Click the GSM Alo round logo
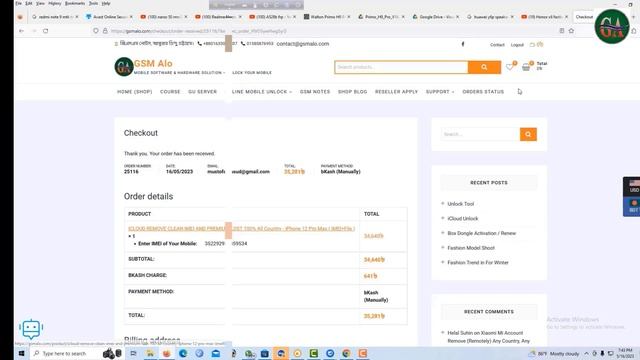This screenshot has width=640, height=360. 124,67
